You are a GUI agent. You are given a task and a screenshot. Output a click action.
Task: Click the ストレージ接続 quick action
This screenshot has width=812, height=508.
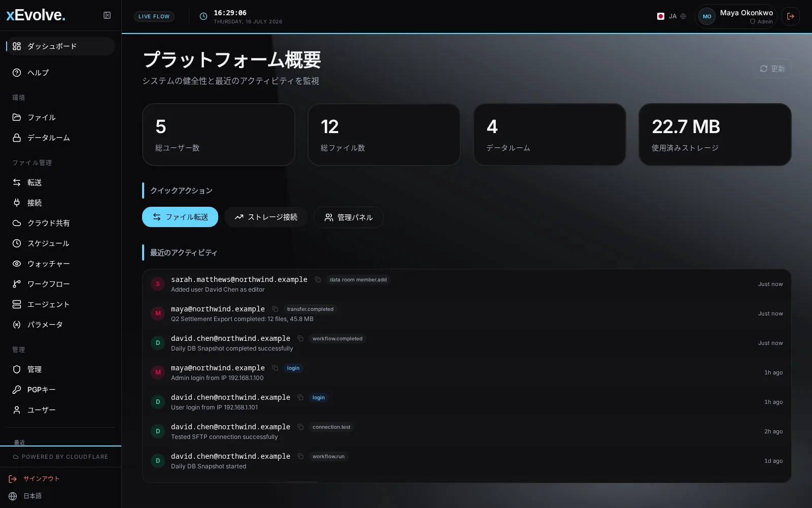pyautogui.click(x=266, y=217)
